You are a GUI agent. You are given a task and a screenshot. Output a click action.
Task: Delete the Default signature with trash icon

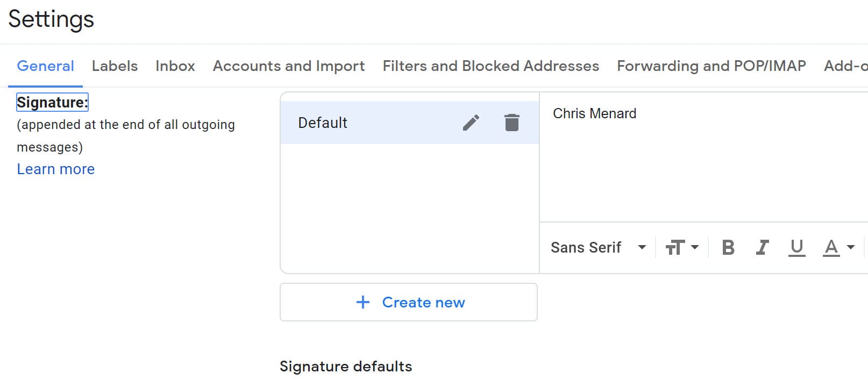tap(511, 123)
